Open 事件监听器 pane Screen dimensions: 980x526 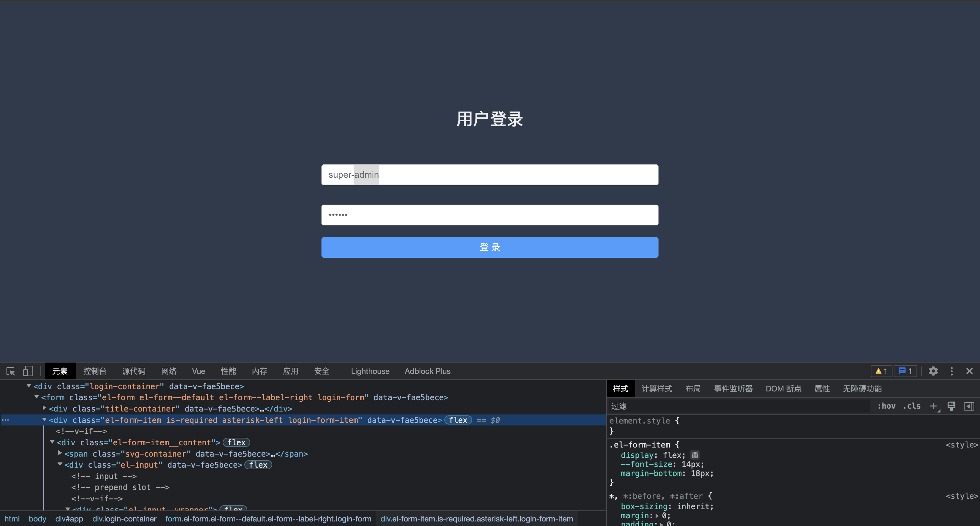pos(733,389)
